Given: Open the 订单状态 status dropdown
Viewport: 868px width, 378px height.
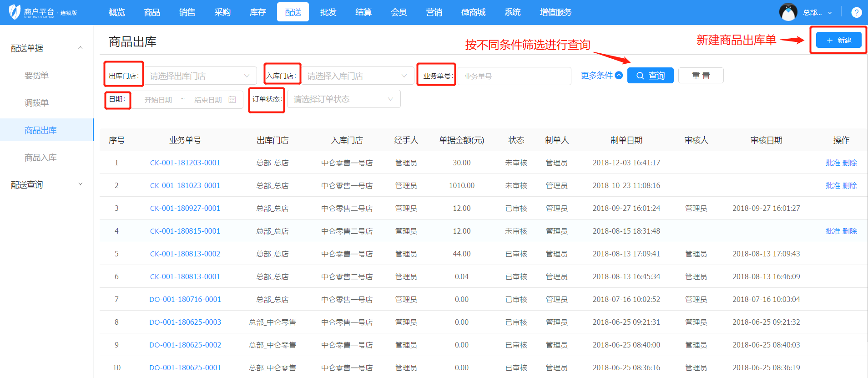Looking at the screenshot, I should 343,99.
